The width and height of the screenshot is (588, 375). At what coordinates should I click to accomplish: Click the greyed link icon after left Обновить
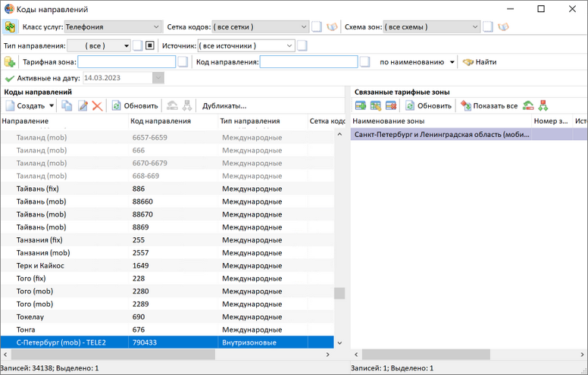point(172,106)
